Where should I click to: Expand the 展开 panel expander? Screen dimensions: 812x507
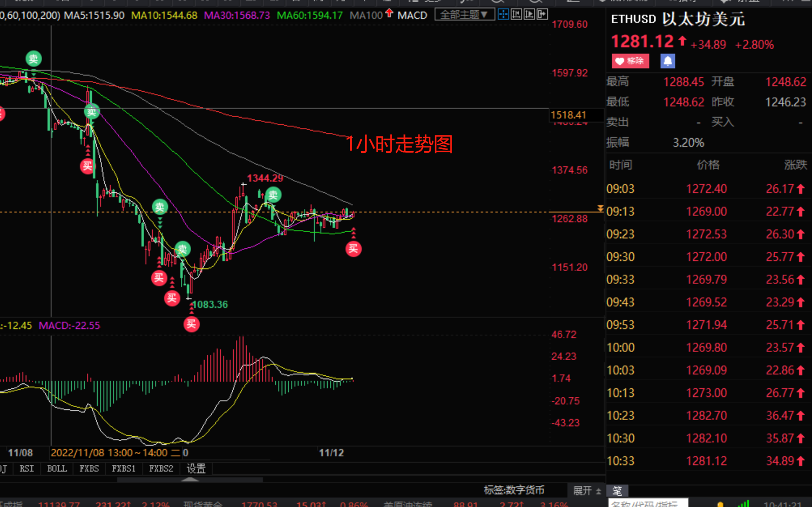587,490
